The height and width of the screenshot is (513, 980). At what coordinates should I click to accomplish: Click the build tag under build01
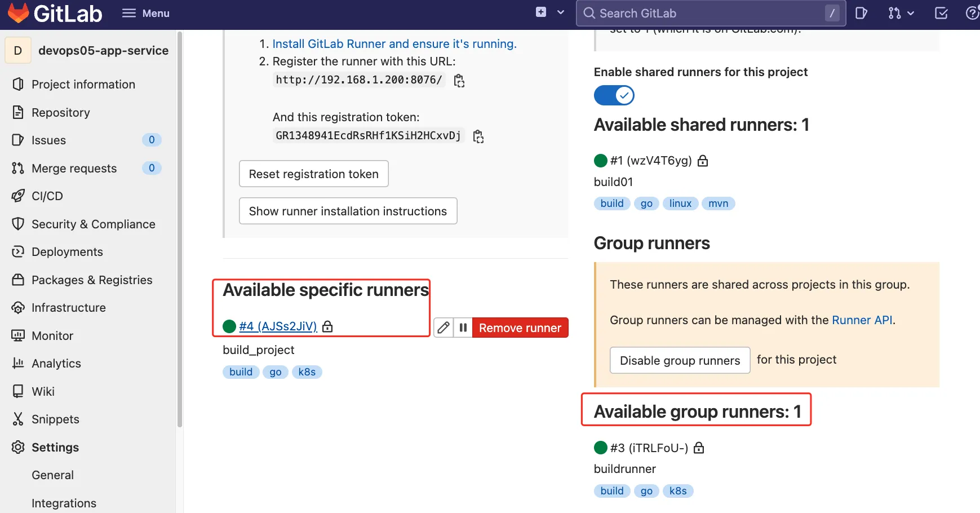tap(612, 204)
